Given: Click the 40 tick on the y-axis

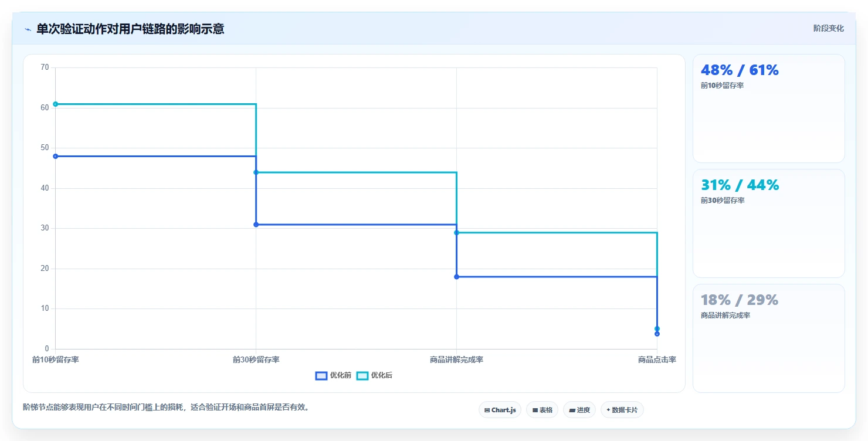Looking at the screenshot, I should [45, 188].
